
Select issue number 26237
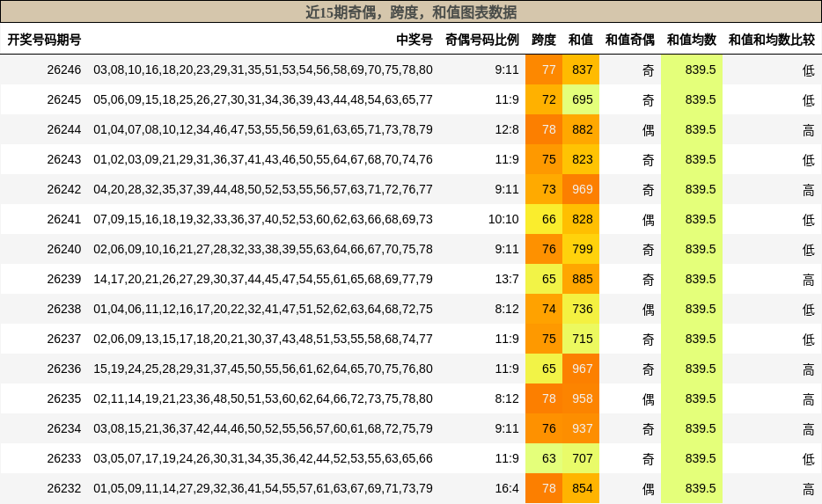coord(64,339)
